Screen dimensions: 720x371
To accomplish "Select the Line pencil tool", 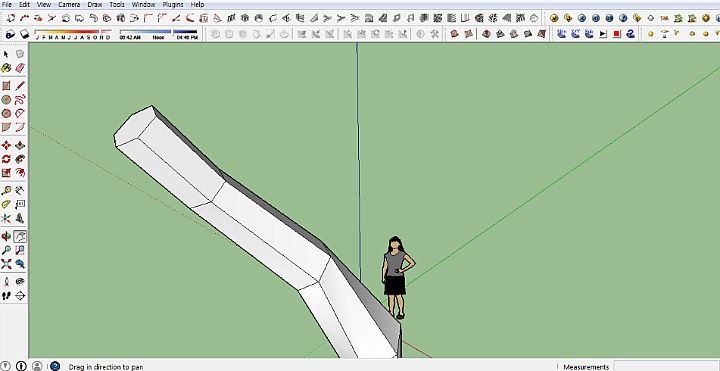I will (x=20, y=86).
